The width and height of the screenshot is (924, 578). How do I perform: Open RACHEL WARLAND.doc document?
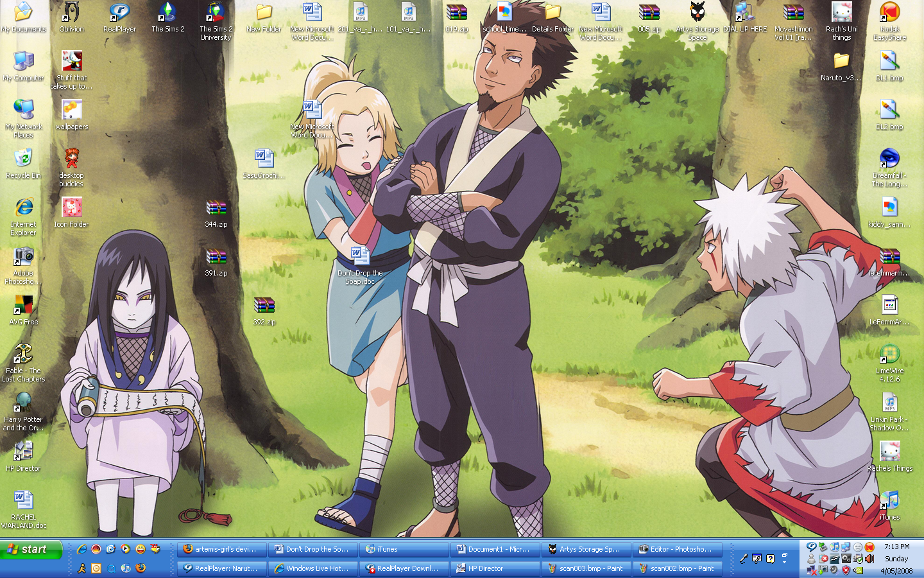[23, 509]
